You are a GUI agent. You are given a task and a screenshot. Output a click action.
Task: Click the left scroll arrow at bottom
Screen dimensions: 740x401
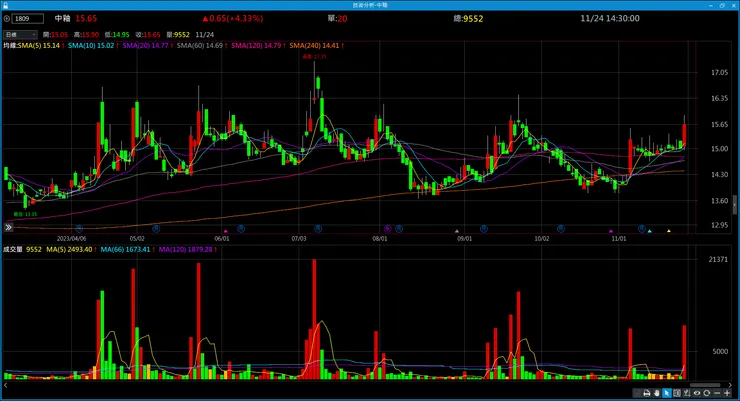6,385
